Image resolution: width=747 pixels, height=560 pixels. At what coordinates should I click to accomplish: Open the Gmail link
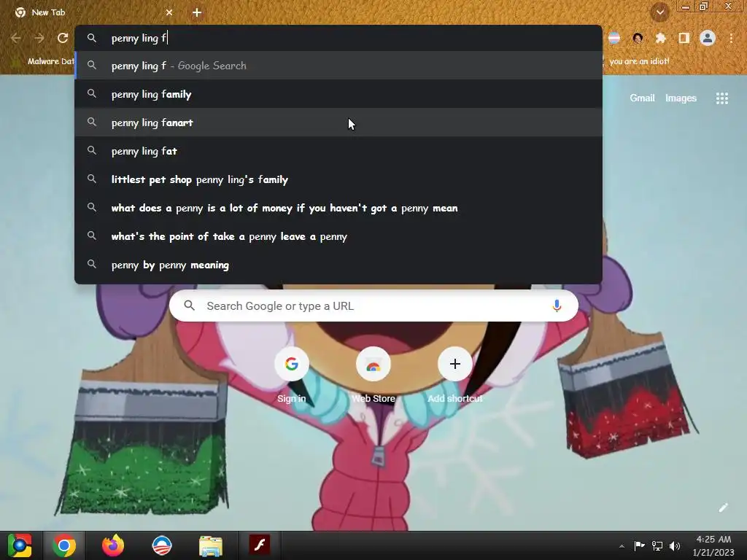click(x=642, y=98)
